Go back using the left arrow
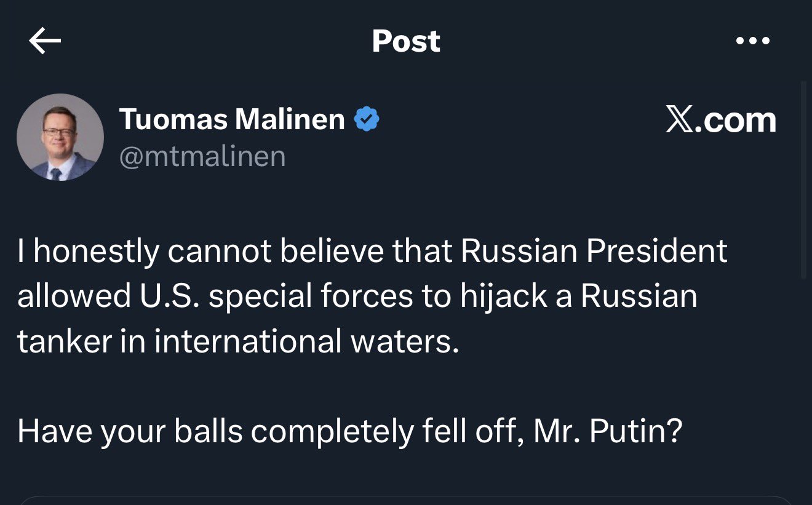Screen dimensions: 812x505 pos(45,41)
